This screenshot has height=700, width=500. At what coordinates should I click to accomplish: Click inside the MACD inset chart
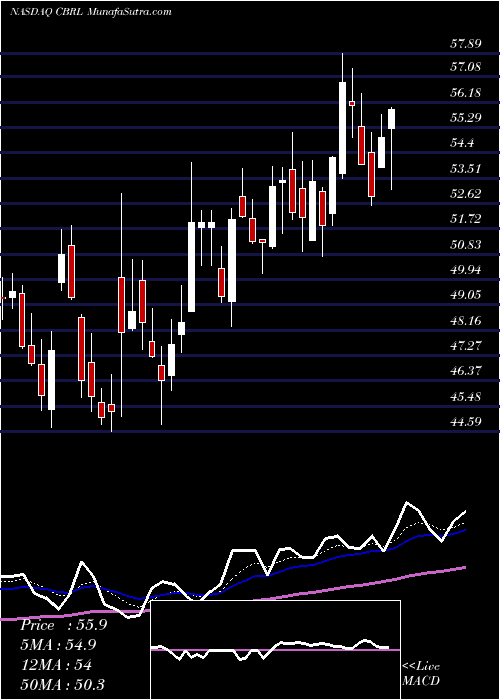pos(275,650)
